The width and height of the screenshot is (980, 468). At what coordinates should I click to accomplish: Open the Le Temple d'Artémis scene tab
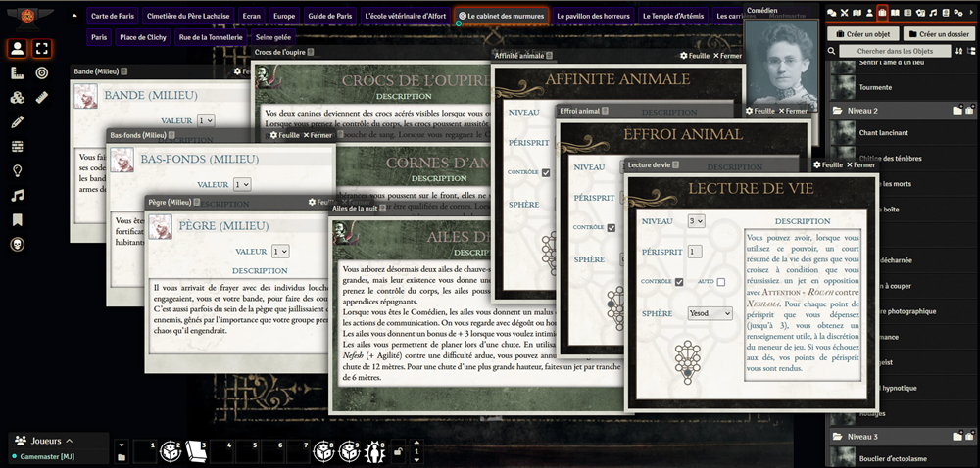click(x=672, y=17)
